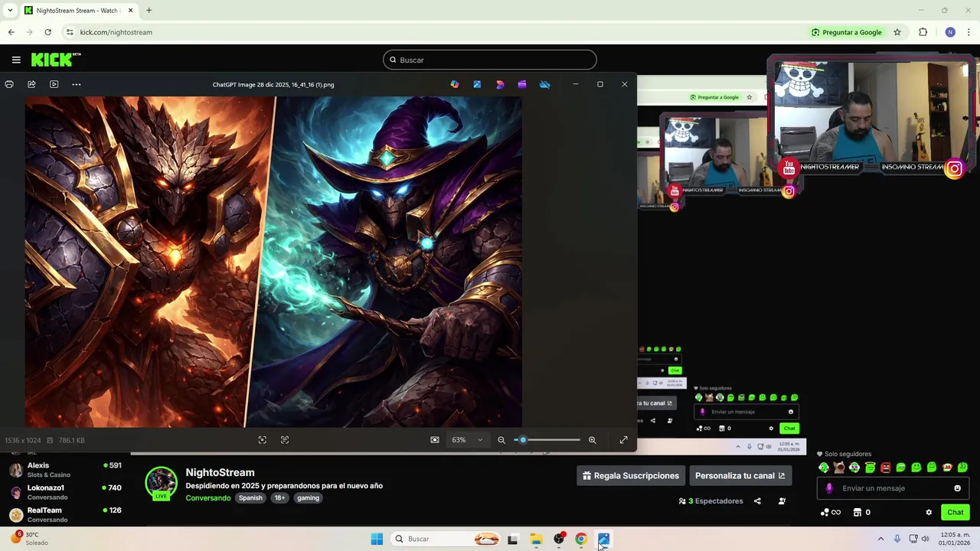
Task: Select the NightoStream Stream browser tab
Action: [x=79, y=11]
